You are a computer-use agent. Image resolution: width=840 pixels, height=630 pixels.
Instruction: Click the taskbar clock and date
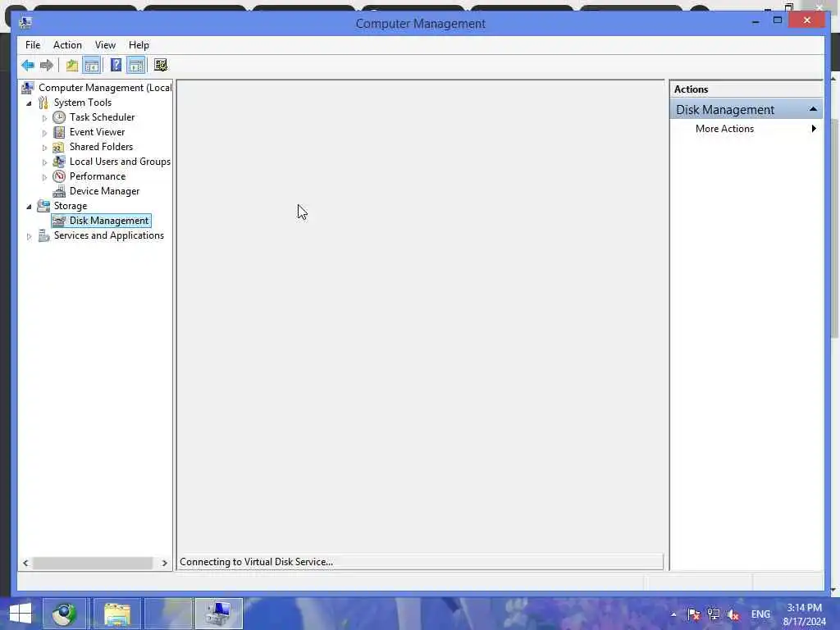tap(804, 614)
